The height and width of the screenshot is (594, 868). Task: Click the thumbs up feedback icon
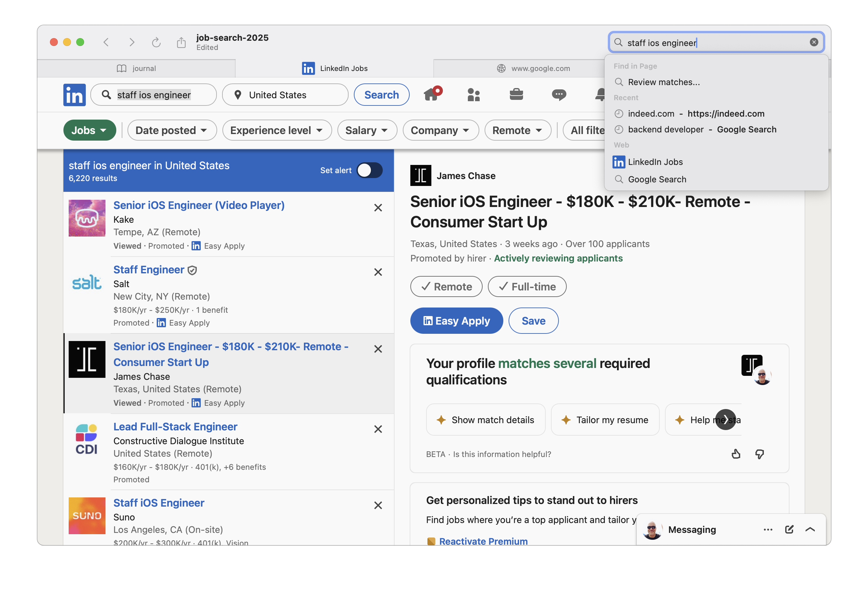[x=736, y=454]
